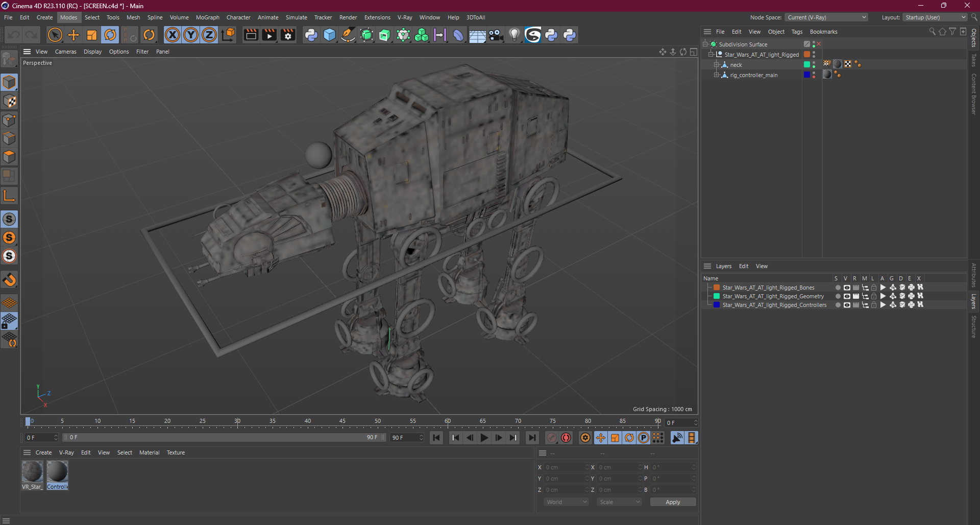This screenshot has width=980, height=525.
Task: Open the World coordinate system dropdown
Action: (566, 502)
